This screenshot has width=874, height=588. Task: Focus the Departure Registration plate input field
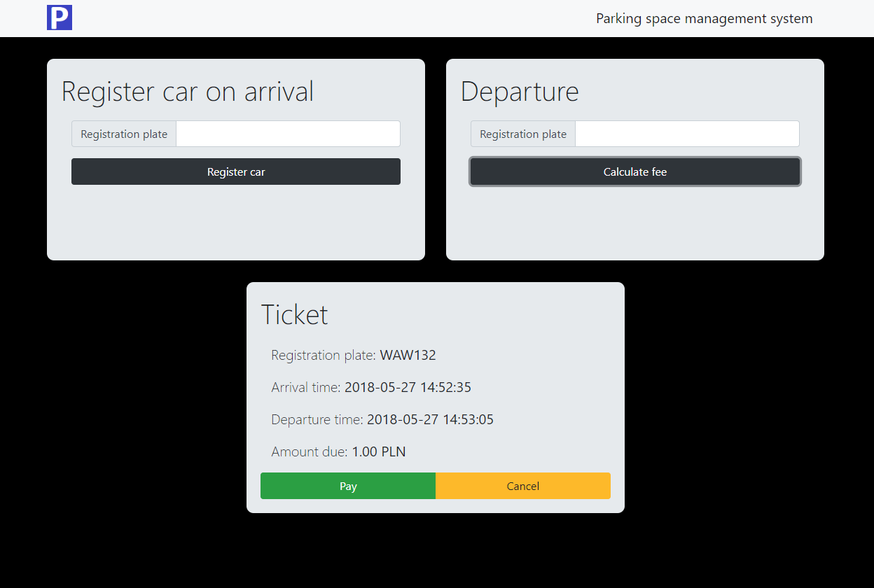click(687, 134)
